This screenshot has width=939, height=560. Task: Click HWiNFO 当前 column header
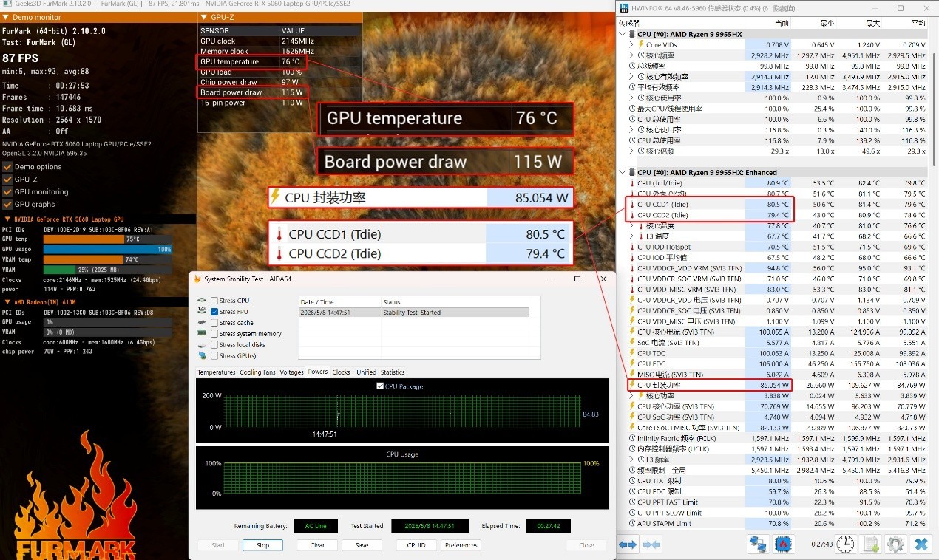coord(767,23)
